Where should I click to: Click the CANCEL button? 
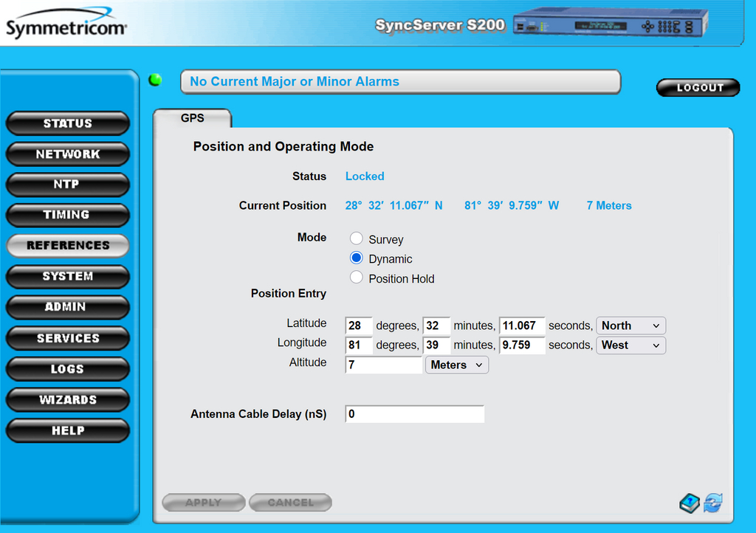pyautogui.click(x=290, y=503)
